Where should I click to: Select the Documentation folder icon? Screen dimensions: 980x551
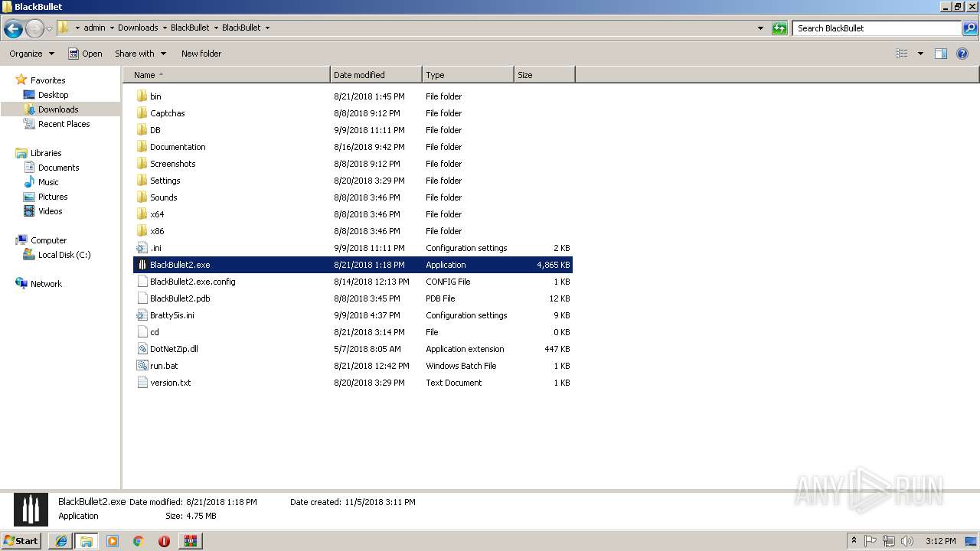[142, 147]
